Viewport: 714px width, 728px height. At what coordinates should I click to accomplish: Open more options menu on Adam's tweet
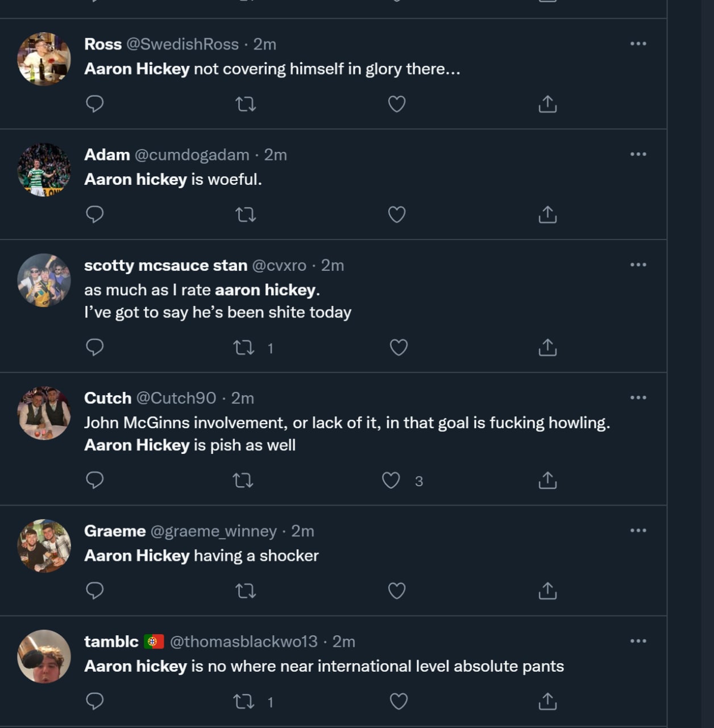tap(638, 154)
